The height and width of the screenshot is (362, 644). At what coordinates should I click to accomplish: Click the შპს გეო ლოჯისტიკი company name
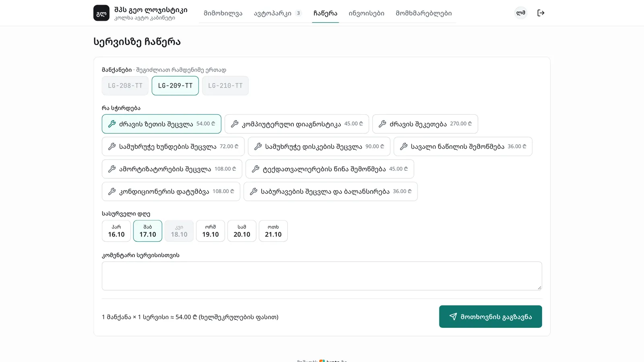[151, 10]
